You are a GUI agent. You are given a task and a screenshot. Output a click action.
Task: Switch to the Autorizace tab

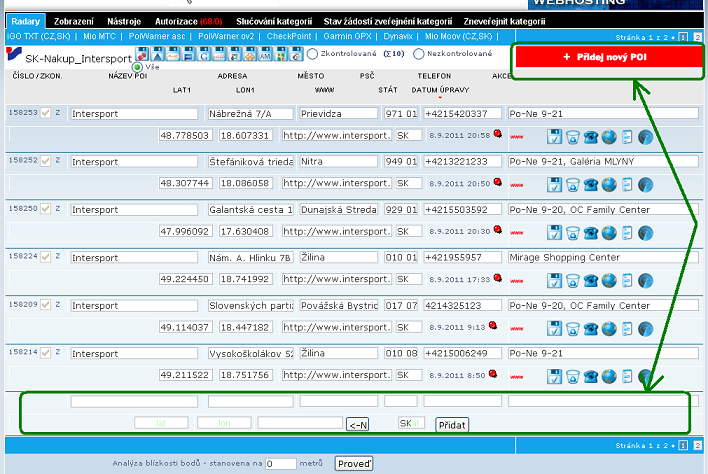(x=188, y=21)
